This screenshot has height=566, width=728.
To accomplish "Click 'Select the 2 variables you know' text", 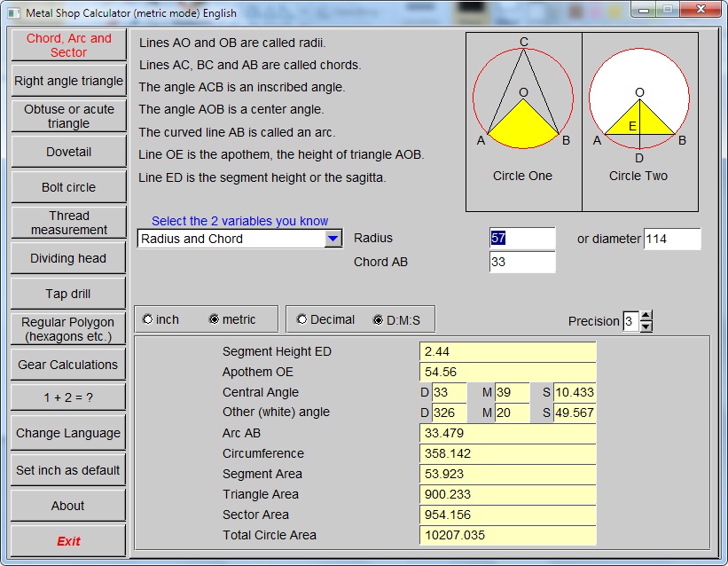I will point(239,221).
